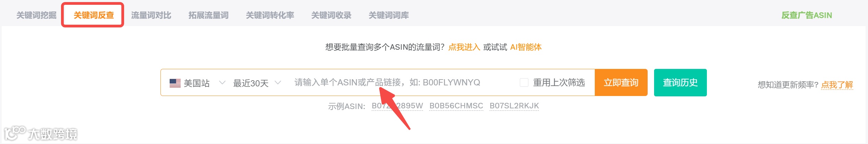Viewport: 868px width, 144px height.
Task: Click the chevron beside 美国站
Action: tap(222, 83)
